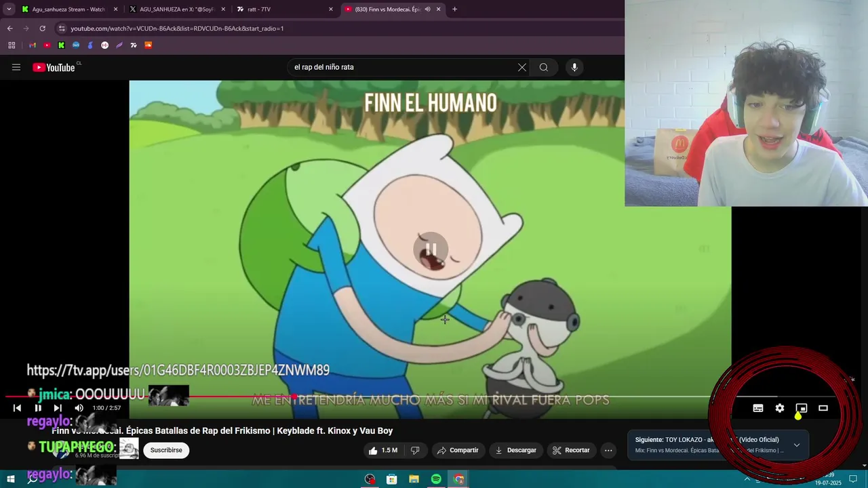The height and width of the screenshot is (488, 868).
Task: Switch to miniplayer mode
Action: coord(802,408)
